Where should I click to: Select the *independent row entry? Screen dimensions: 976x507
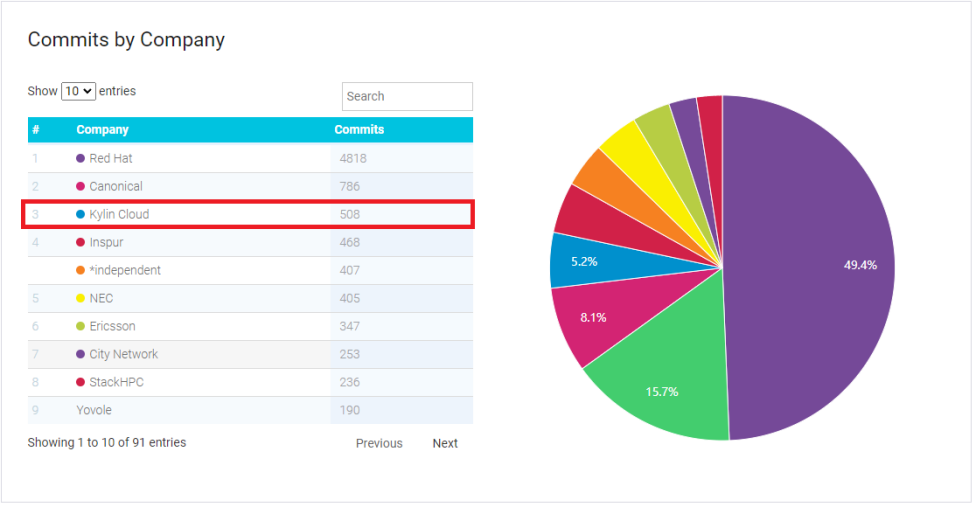pyautogui.click(x=124, y=270)
